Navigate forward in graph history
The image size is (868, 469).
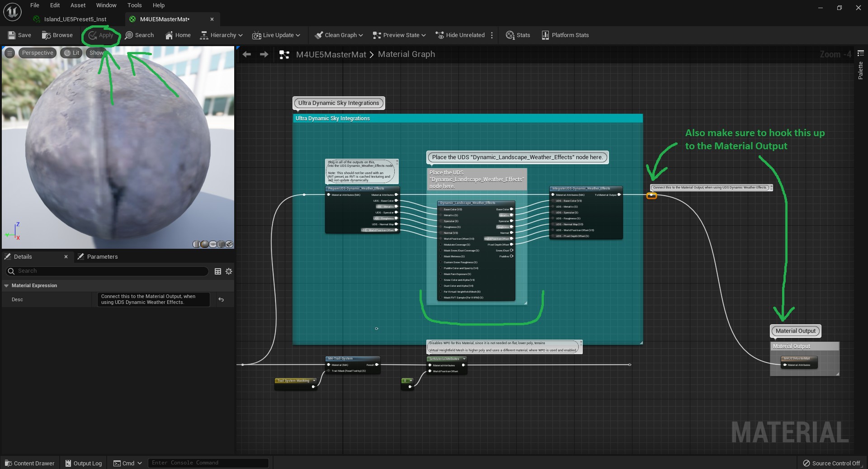click(x=264, y=54)
